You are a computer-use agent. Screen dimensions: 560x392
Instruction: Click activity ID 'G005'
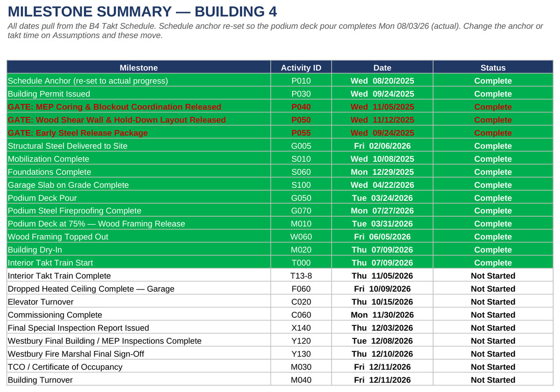[301, 146]
